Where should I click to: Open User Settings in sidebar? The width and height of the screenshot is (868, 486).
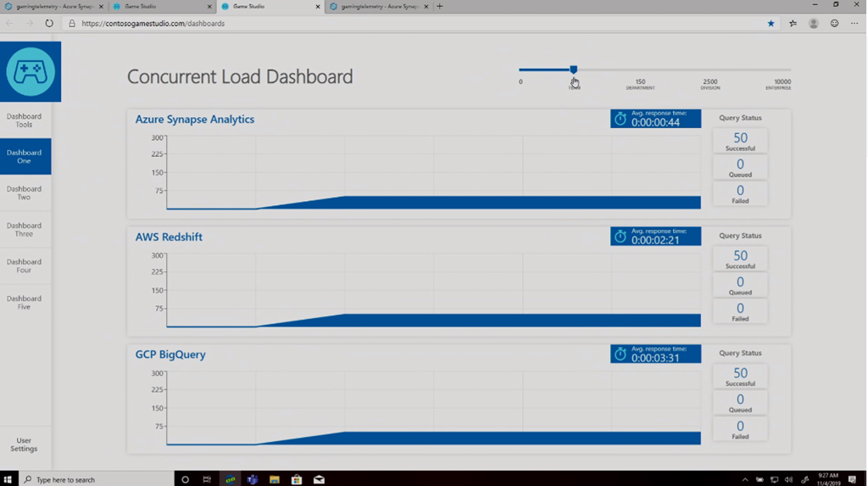tap(25, 444)
